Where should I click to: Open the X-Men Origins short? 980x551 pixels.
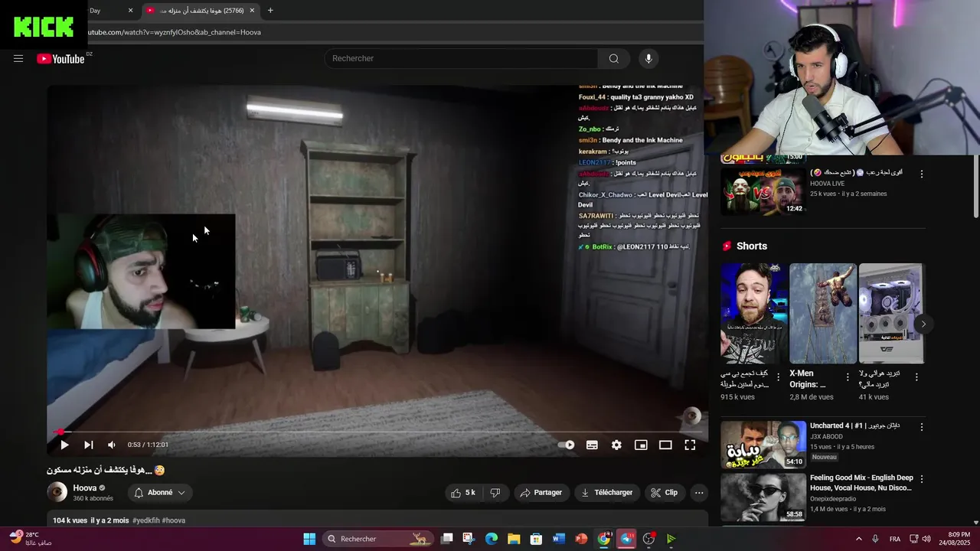pyautogui.click(x=823, y=314)
